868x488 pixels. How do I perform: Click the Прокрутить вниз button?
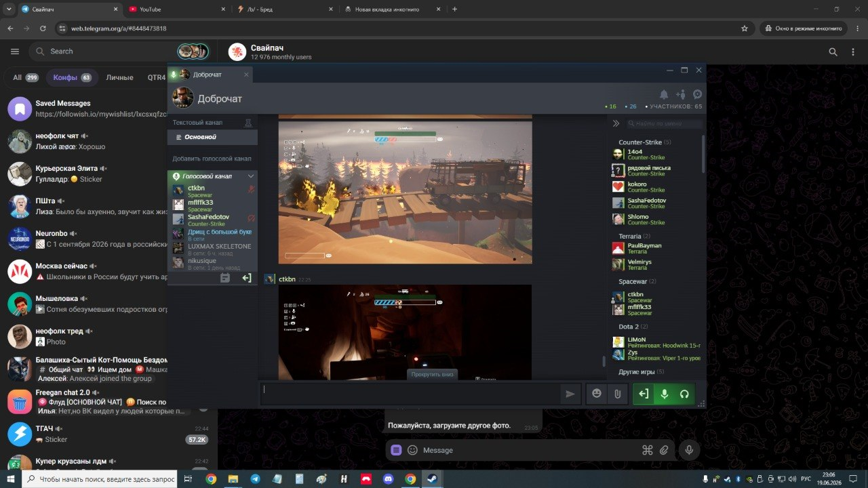pyautogui.click(x=432, y=374)
